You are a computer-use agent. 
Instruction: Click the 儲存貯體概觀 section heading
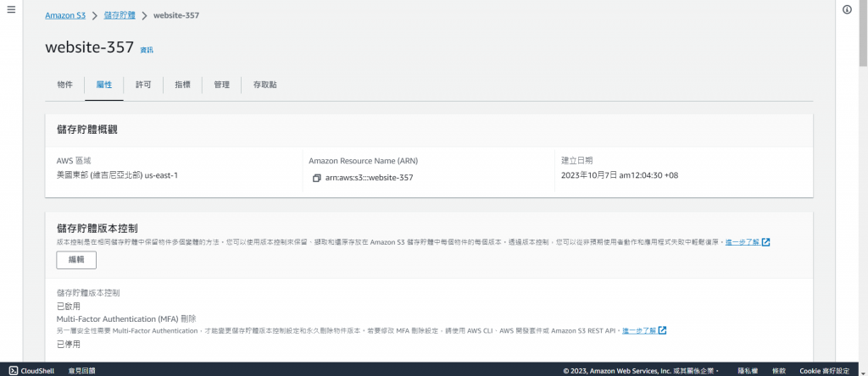click(x=87, y=130)
